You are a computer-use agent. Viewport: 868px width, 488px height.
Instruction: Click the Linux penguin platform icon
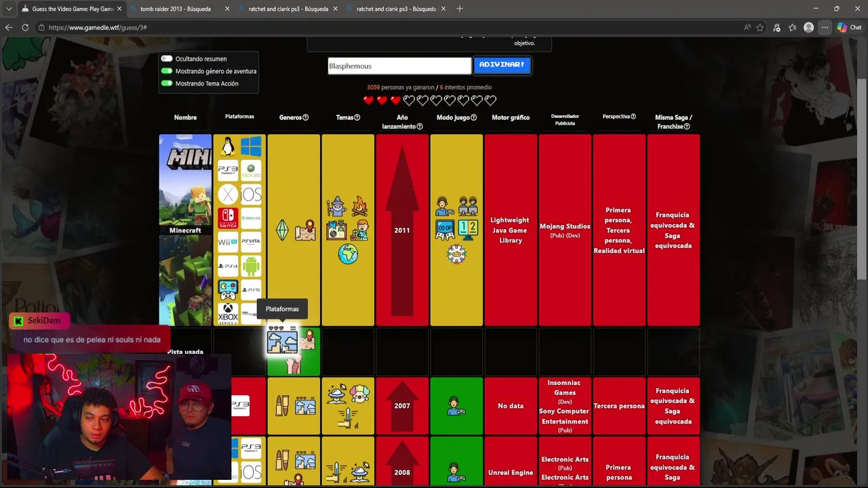point(228,146)
